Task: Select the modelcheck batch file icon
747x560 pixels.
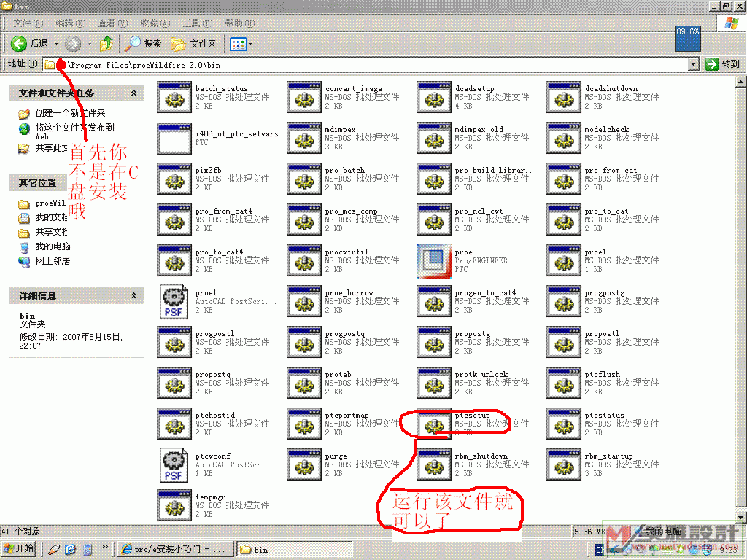Action: pyautogui.click(x=564, y=138)
